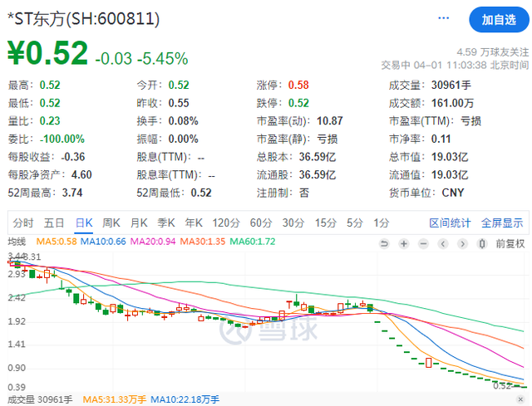The width and height of the screenshot is (532, 406).
Task: Click the volume MA5:31.33万手 label
Action: [115, 399]
